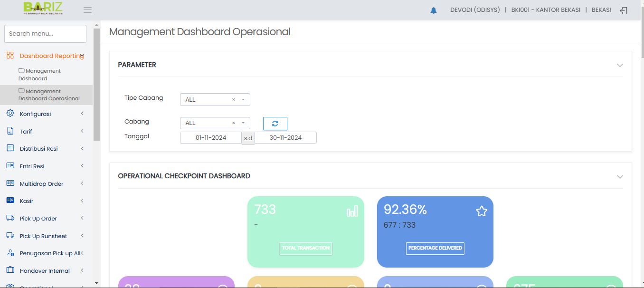Click the BARIZ logo
Screen dimensions: 644x288
click(43, 8)
